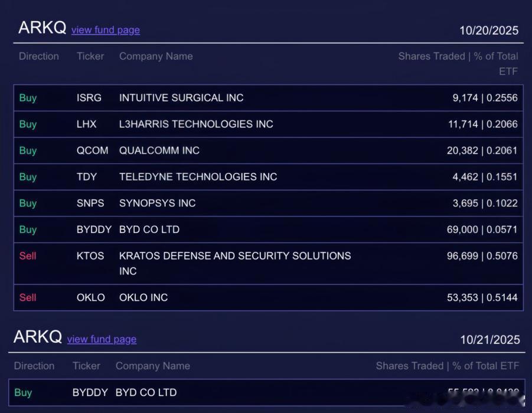
Task: Select the value 4,462 | 0.1551
Action: tap(485, 176)
